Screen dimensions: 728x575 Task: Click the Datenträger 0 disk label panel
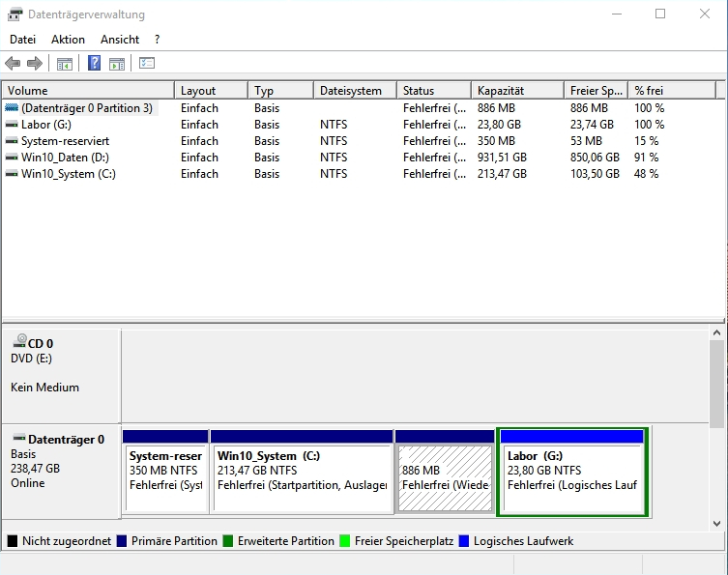(61, 471)
